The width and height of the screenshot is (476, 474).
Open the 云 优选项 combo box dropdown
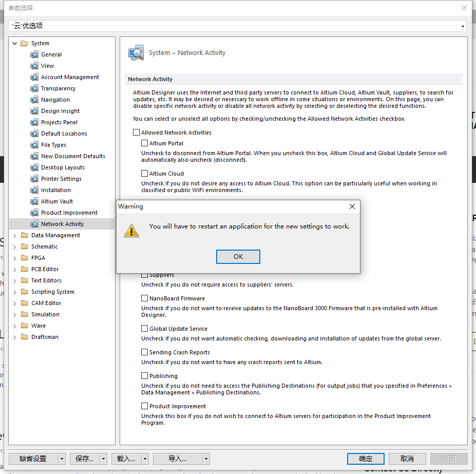(463, 26)
